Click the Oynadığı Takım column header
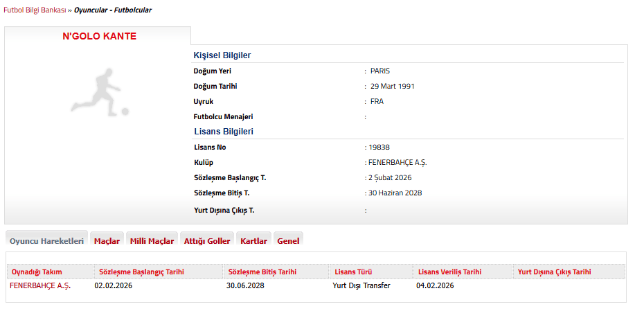The image size is (644, 336). (36, 272)
